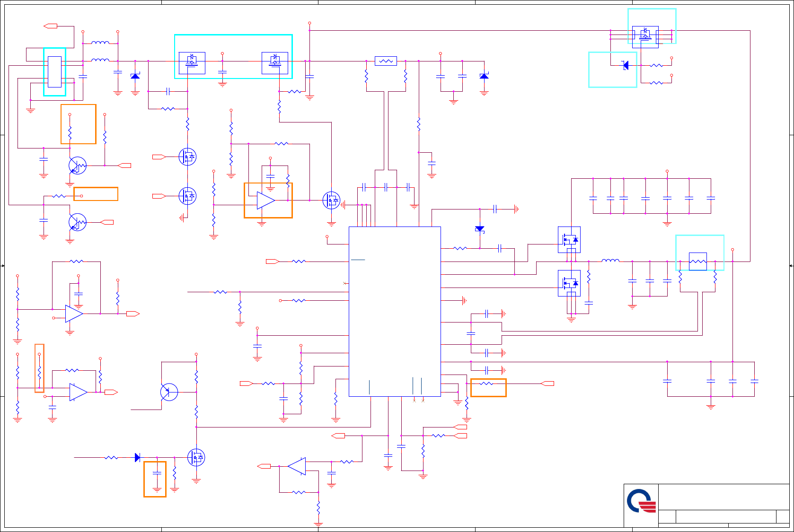The width and height of the screenshot is (794, 532).
Task: Select the upper boxed power MOSFET right of IC
Action: click(569, 240)
